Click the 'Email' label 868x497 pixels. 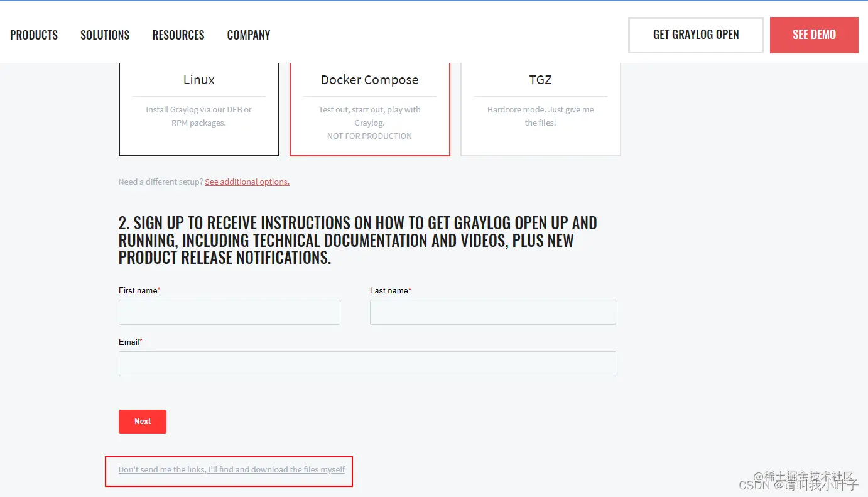click(130, 342)
